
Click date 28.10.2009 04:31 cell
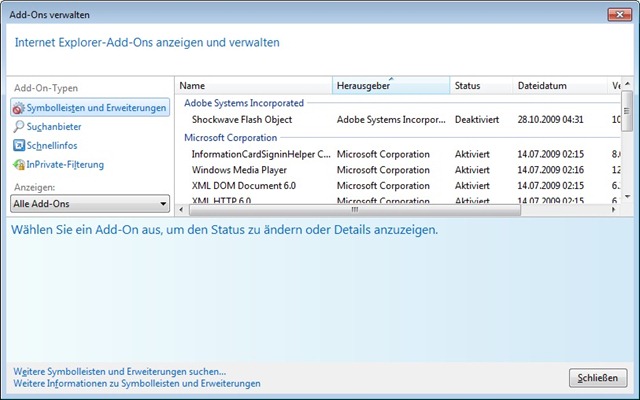(x=551, y=120)
